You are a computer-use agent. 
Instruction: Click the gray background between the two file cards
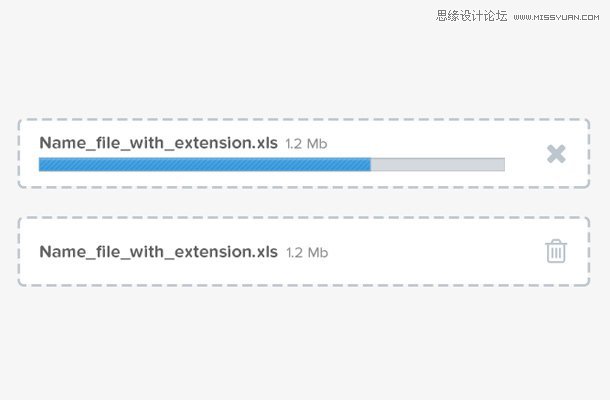coord(303,202)
